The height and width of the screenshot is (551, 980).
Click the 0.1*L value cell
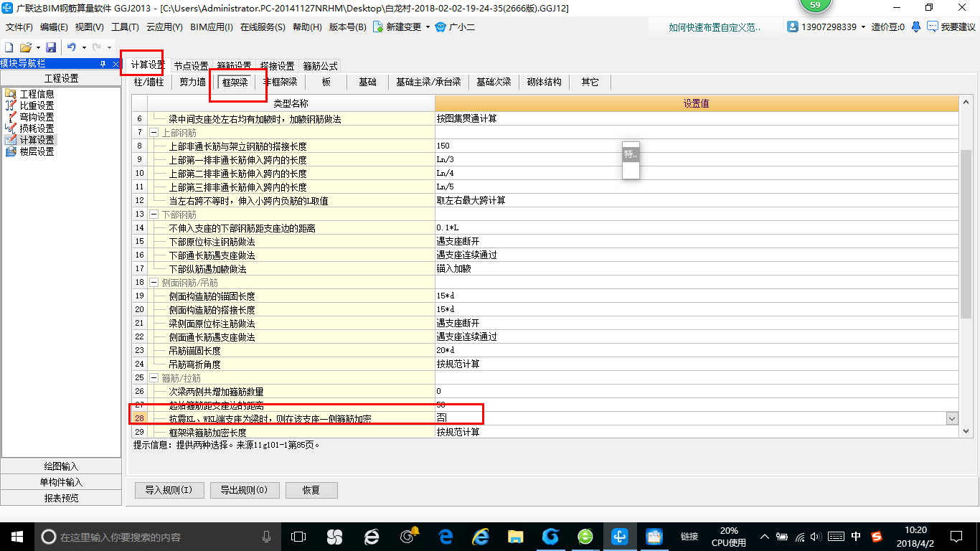697,228
